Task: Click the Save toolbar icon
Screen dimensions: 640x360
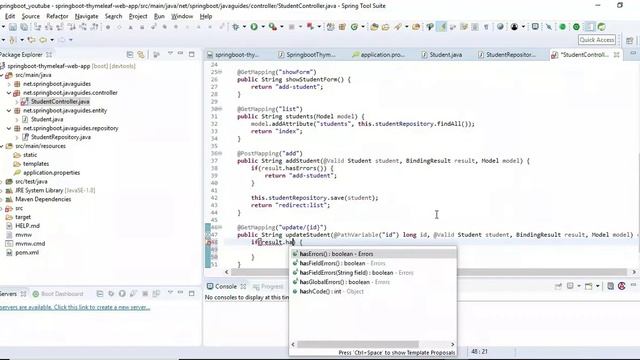Action: tap(13, 27)
